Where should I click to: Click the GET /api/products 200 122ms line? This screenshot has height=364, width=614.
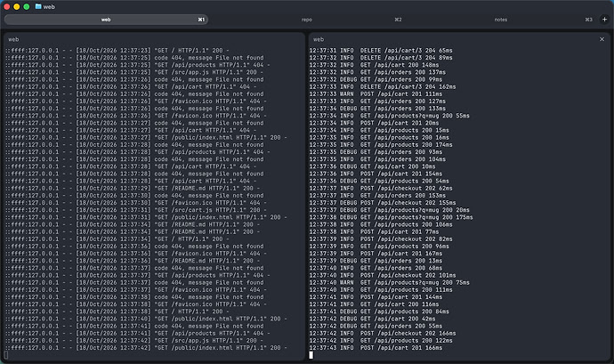click(x=381, y=341)
